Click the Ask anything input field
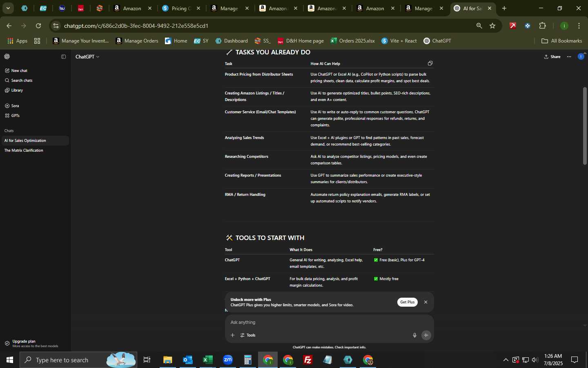The height and width of the screenshot is (368, 588). [329, 323]
